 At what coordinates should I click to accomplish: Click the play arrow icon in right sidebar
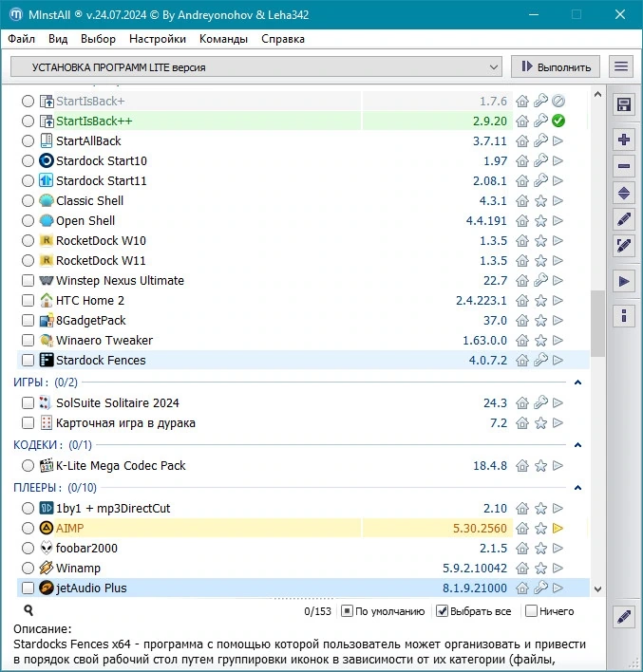click(x=624, y=282)
